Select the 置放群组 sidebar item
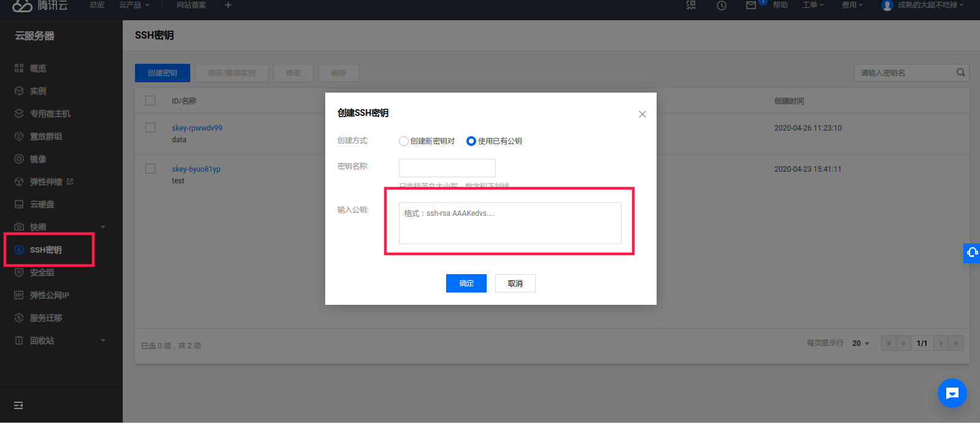The width and height of the screenshot is (980, 425). tap(46, 136)
